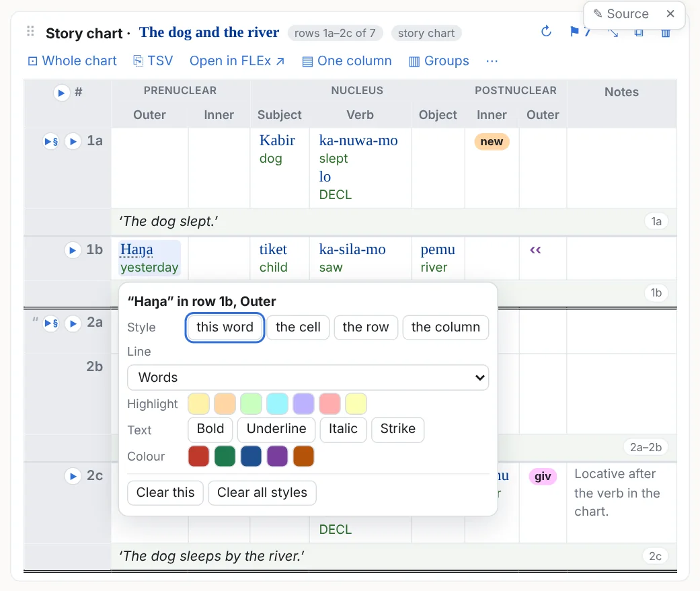Play section from row 1a
700x591 pixels.
tap(51, 141)
